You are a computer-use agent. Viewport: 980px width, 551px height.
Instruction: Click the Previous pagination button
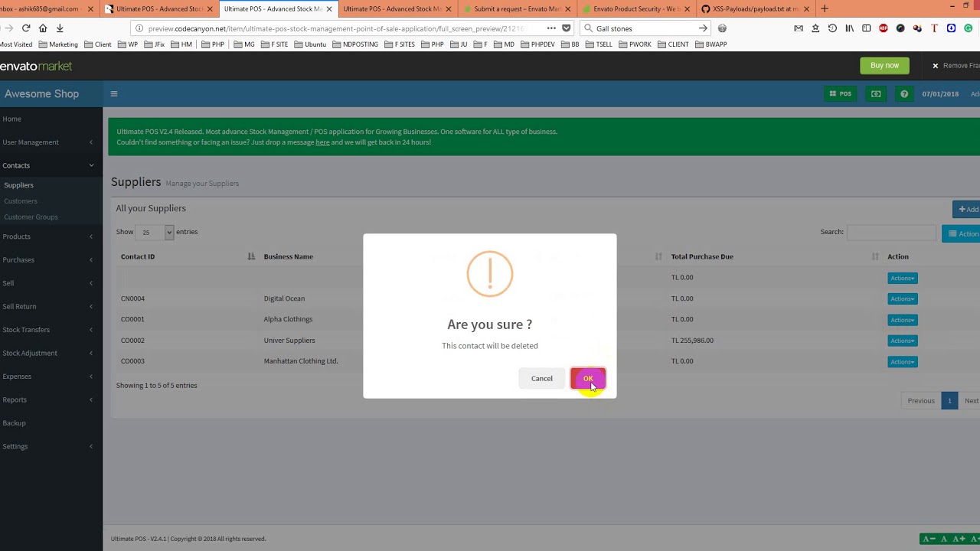921,401
